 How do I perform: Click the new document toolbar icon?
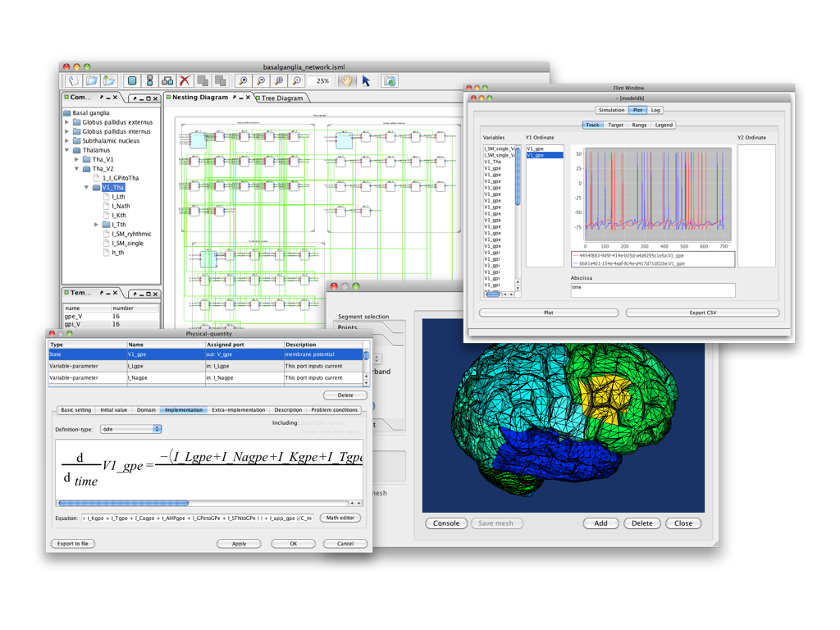(x=74, y=81)
